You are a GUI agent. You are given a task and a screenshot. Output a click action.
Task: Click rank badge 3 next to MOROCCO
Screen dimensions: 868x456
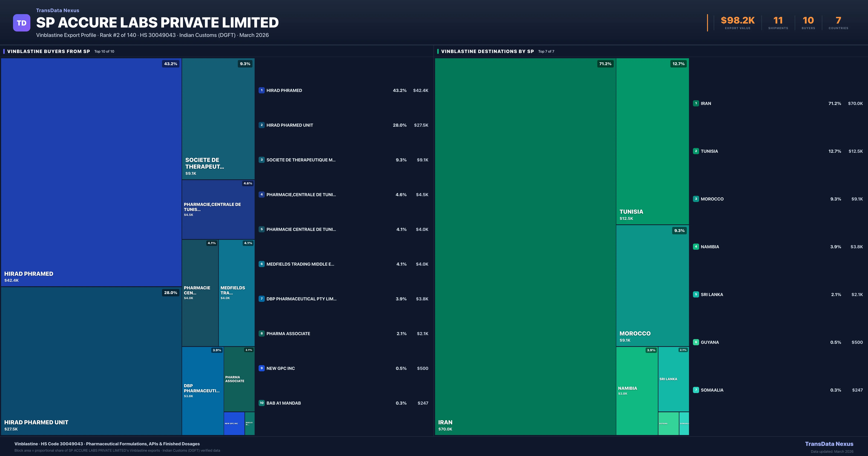click(696, 199)
